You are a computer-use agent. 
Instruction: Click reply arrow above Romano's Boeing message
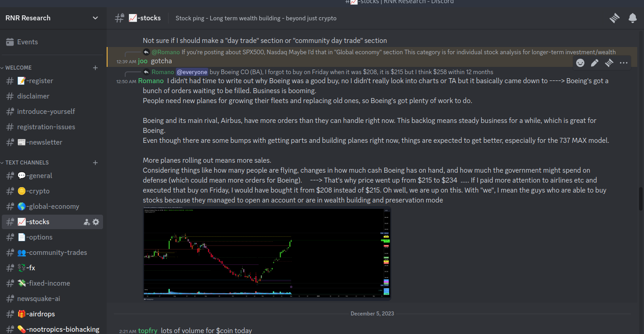pos(146,72)
